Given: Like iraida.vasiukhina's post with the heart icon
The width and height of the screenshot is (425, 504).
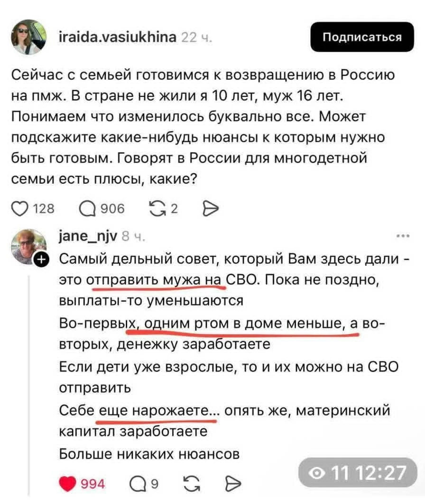Looking at the screenshot, I should point(20,208).
